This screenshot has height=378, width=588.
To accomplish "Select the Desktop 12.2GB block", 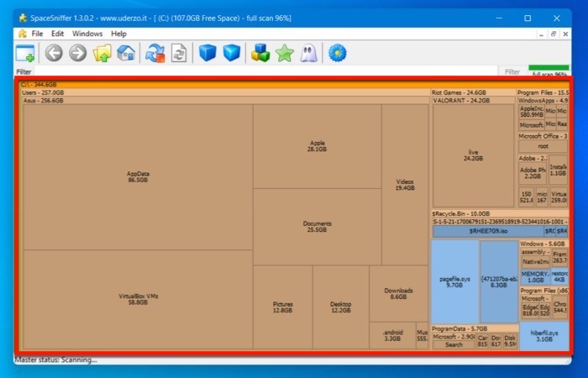I will 341,307.
